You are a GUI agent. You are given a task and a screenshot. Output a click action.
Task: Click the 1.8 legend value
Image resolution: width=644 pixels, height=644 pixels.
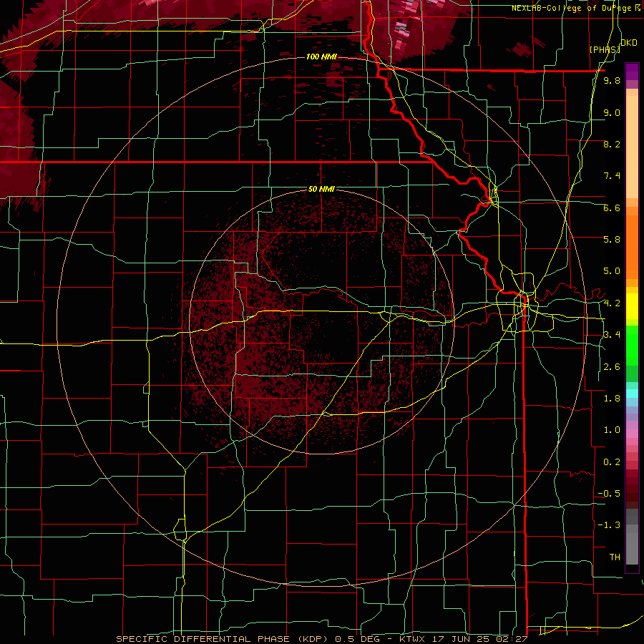click(x=612, y=399)
